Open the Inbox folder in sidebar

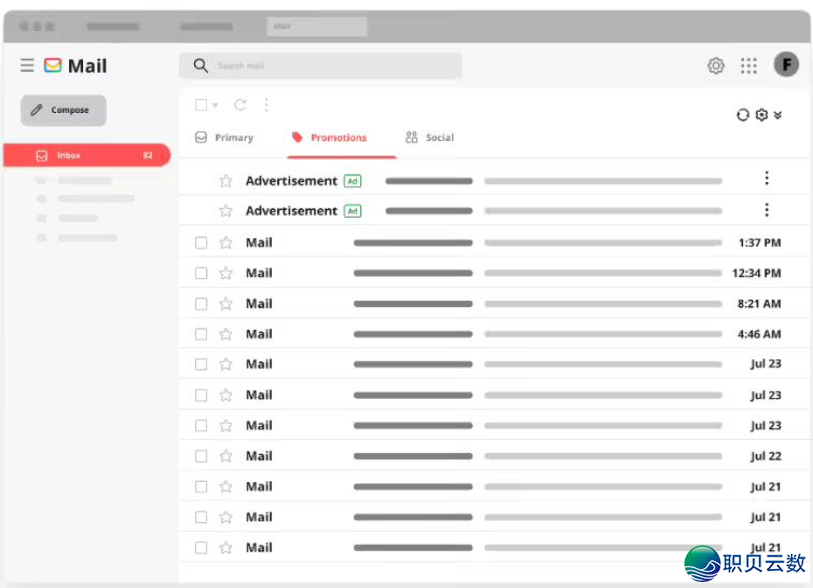point(87,156)
